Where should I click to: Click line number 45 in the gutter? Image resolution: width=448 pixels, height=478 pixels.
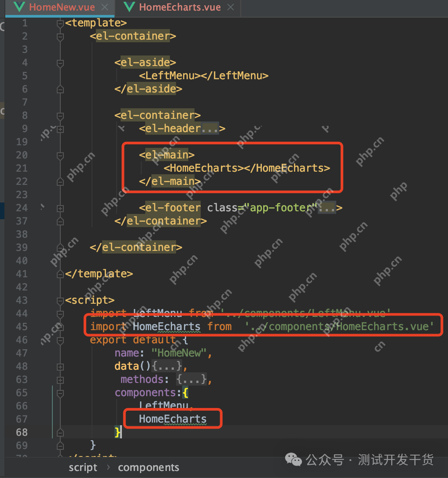(x=22, y=327)
